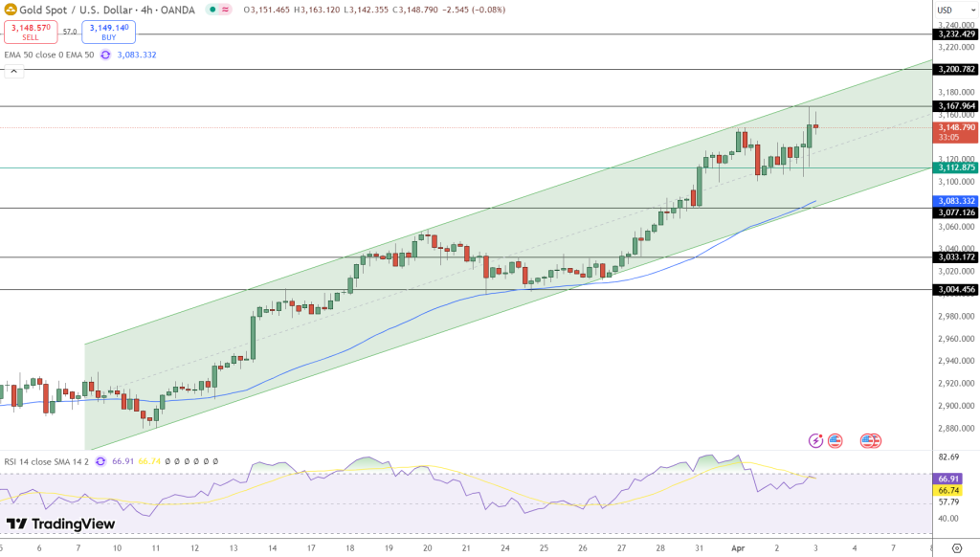This screenshot has width=980, height=557.
Task: Click the 13 date on time axis
Action: click(x=234, y=548)
